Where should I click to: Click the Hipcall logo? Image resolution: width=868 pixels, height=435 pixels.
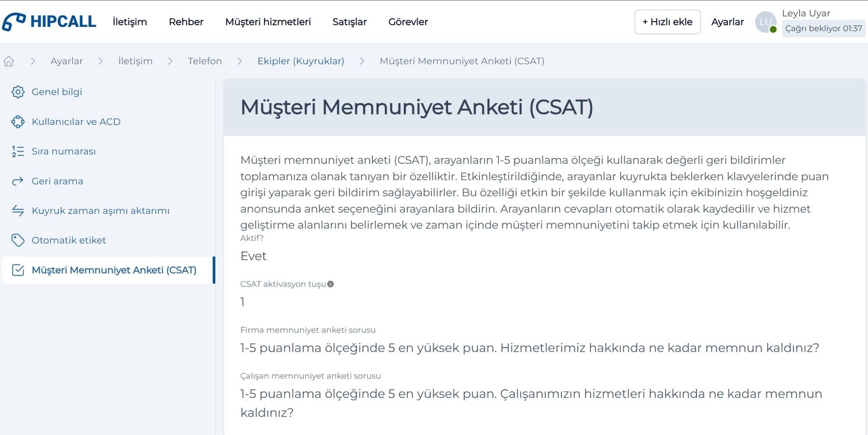click(49, 22)
